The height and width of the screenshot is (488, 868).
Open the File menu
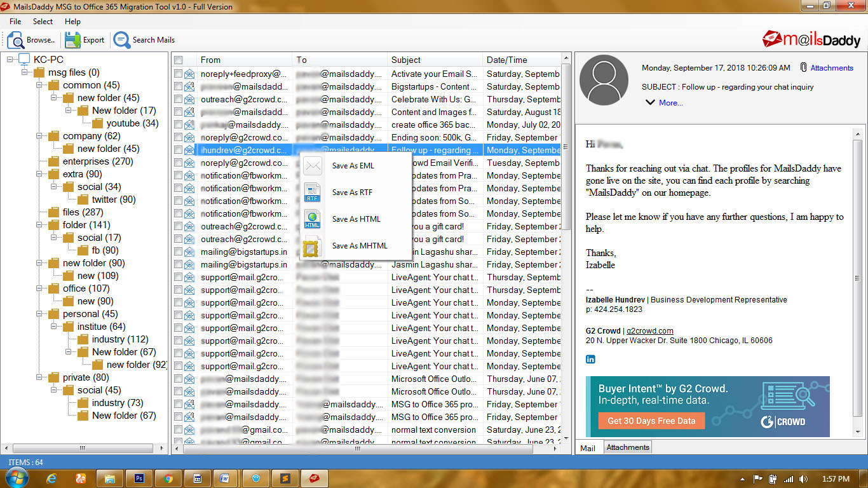(15, 22)
